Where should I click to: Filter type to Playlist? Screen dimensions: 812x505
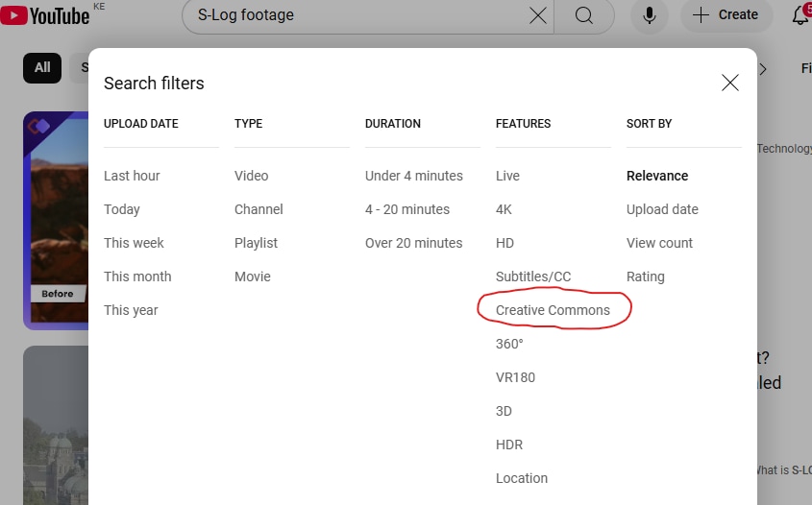256,243
